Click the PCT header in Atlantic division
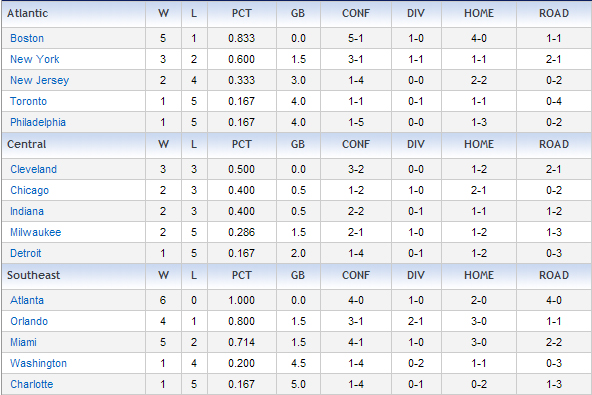592x395 pixels. [x=242, y=13]
